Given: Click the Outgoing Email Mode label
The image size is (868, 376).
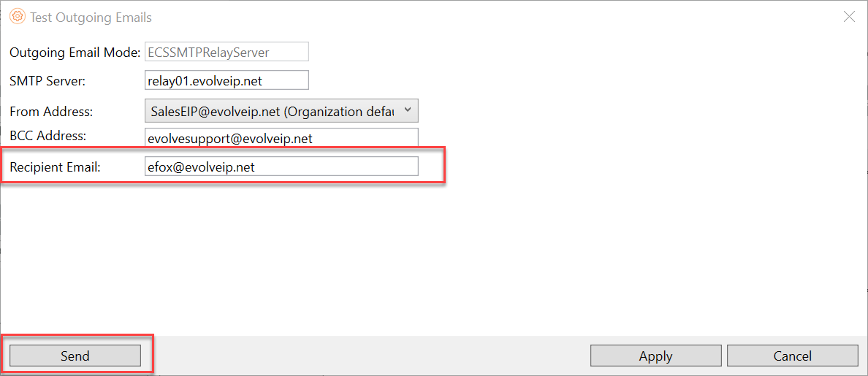Looking at the screenshot, I should (75, 53).
